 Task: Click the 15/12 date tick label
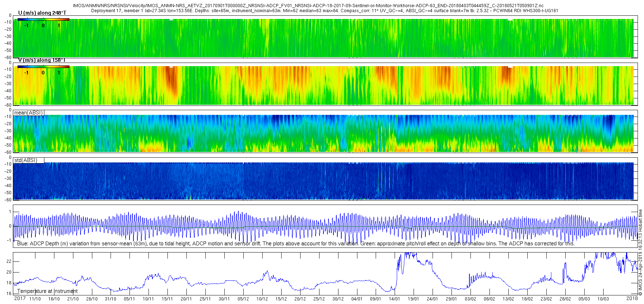coord(281,299)
